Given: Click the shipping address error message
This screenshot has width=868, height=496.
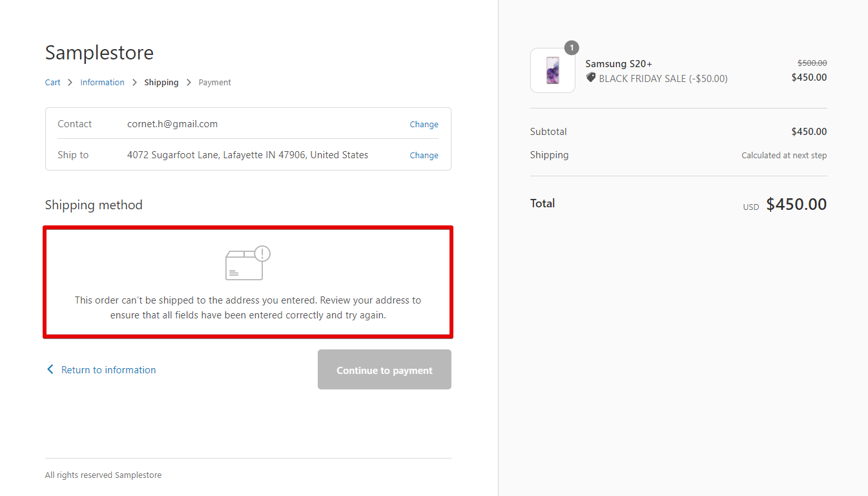Looking at the screenshot, I should pyautogui.click(x=248, y=308).
